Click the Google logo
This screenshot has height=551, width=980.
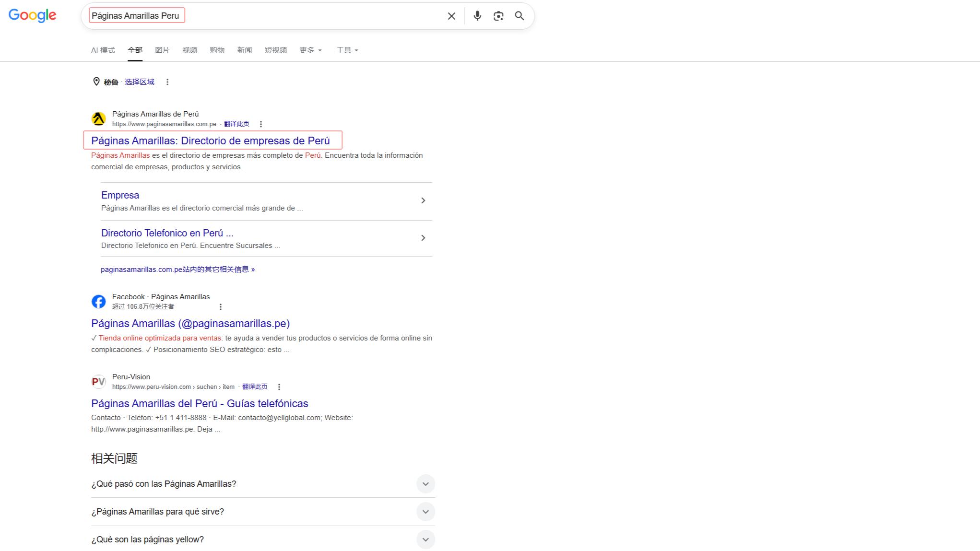(x=32, y=15)
